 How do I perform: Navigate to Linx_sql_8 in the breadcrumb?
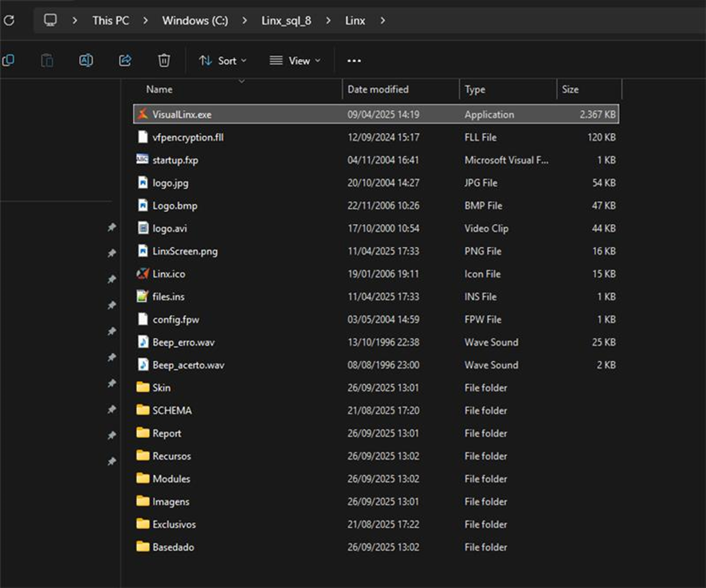pyautogui.click(x=286, y=20)
